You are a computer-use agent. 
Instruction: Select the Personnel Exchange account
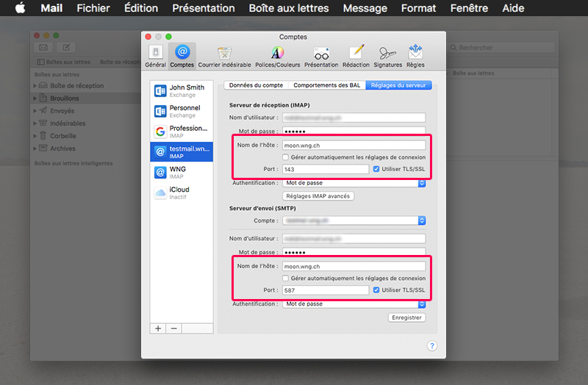(x=182, y=112)
